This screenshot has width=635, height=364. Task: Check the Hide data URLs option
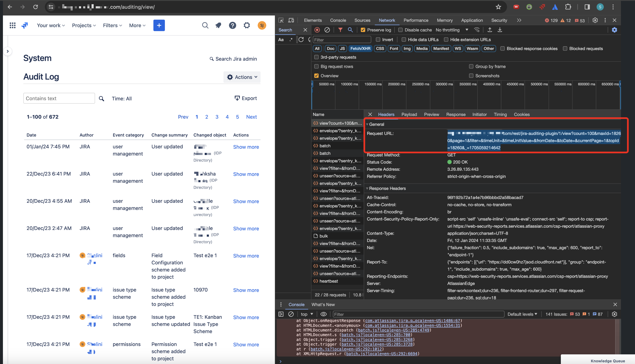(x=404, y=40)
